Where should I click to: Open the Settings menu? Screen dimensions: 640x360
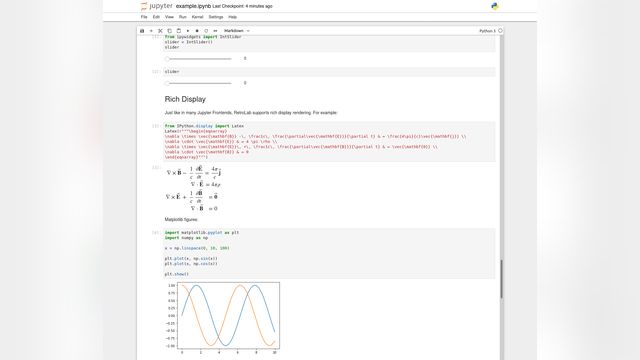pos(216,17)
